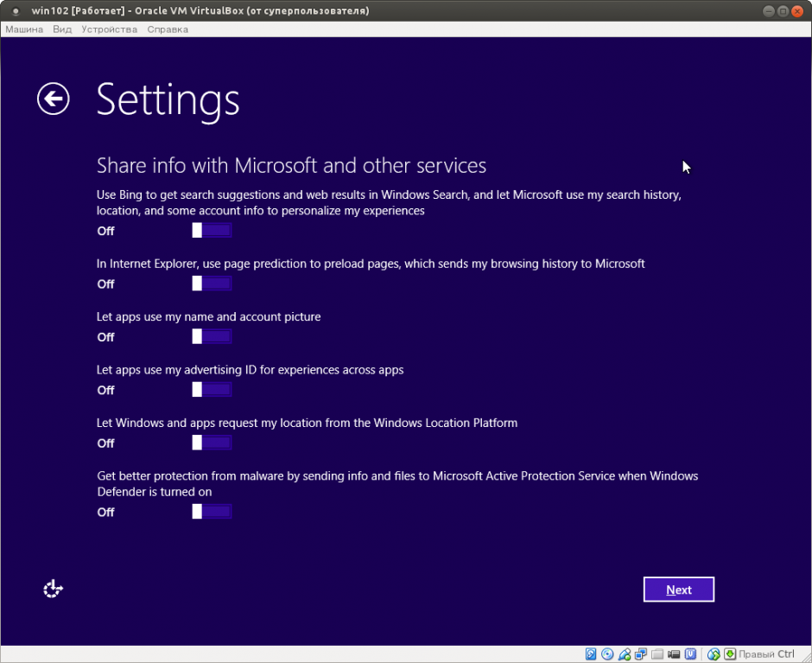Click the shared folders status icon
This screenshot has height=663, width=812.
click(657, 654)
